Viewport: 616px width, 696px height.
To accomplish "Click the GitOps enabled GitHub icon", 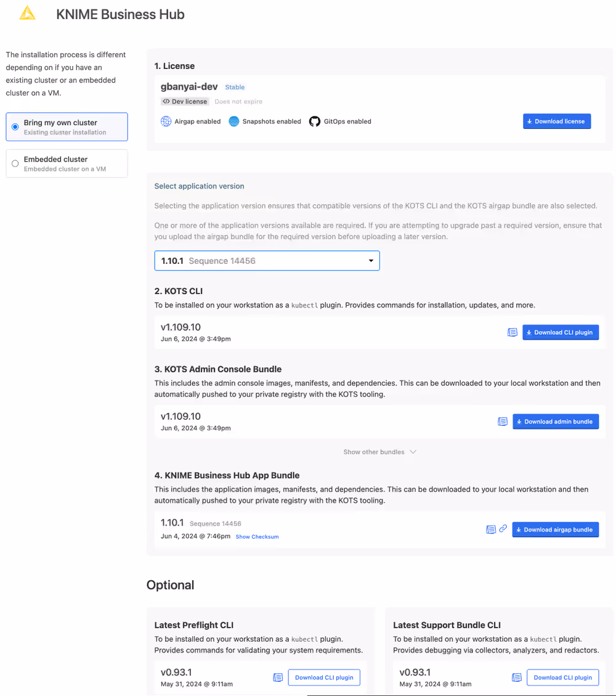I will point(314,121).
